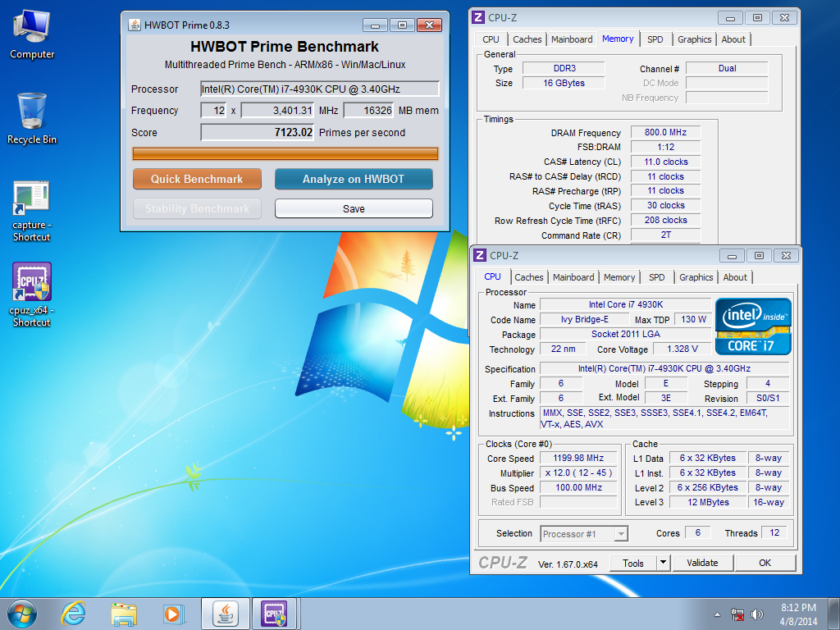Expand the Tools dropdown arrow
Image resolution: width=840 pixels, height=630 pixels.
pos(663,563)
